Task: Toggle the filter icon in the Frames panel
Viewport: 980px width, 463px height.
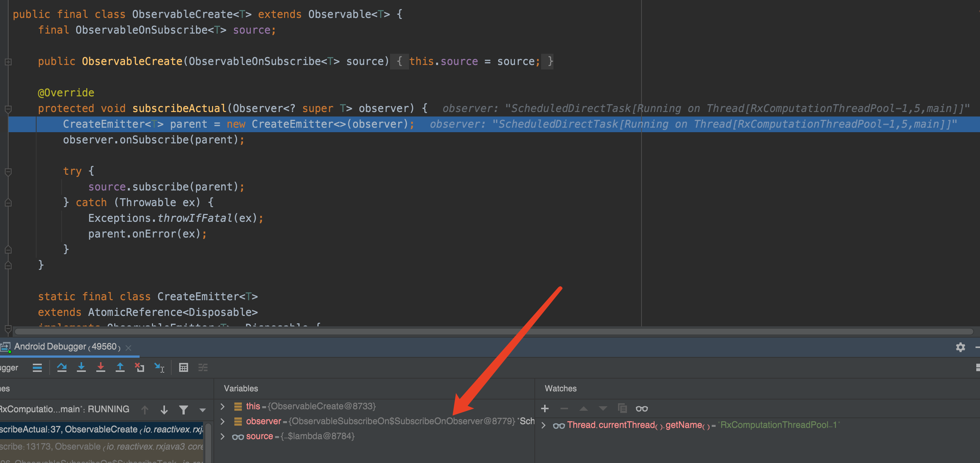Action: [184, 410]
